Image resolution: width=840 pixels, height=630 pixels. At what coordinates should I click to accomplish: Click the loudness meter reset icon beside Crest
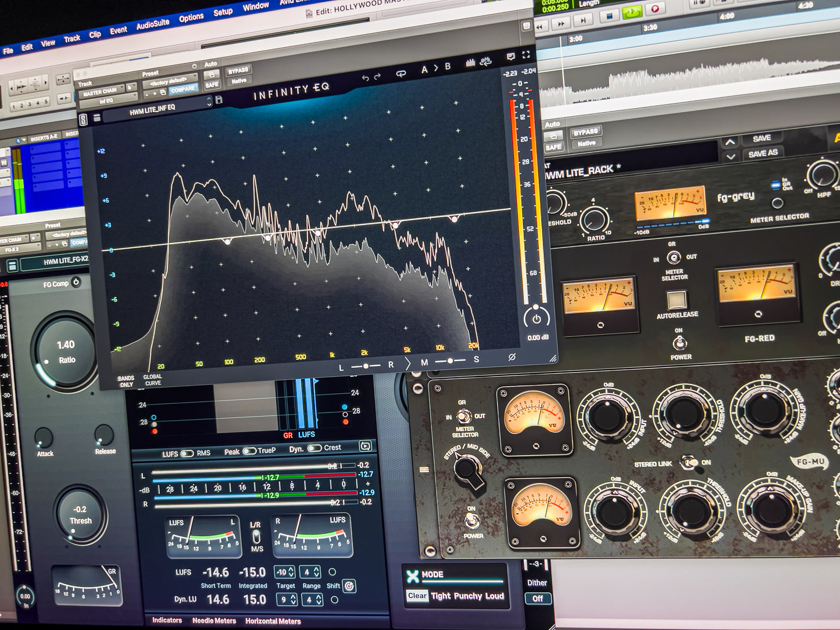365,446
